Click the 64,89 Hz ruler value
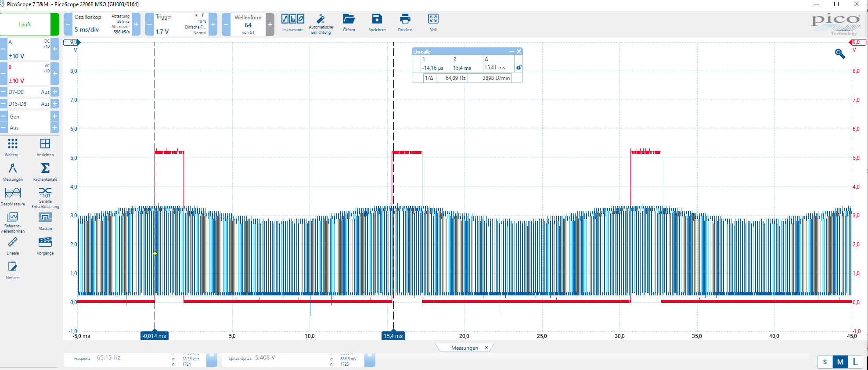This screenshot has width=868, height=370. (455, 78)
